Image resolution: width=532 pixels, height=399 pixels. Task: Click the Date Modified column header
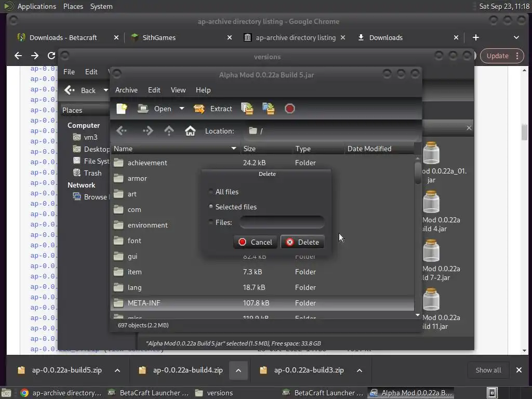click(379, 149)
